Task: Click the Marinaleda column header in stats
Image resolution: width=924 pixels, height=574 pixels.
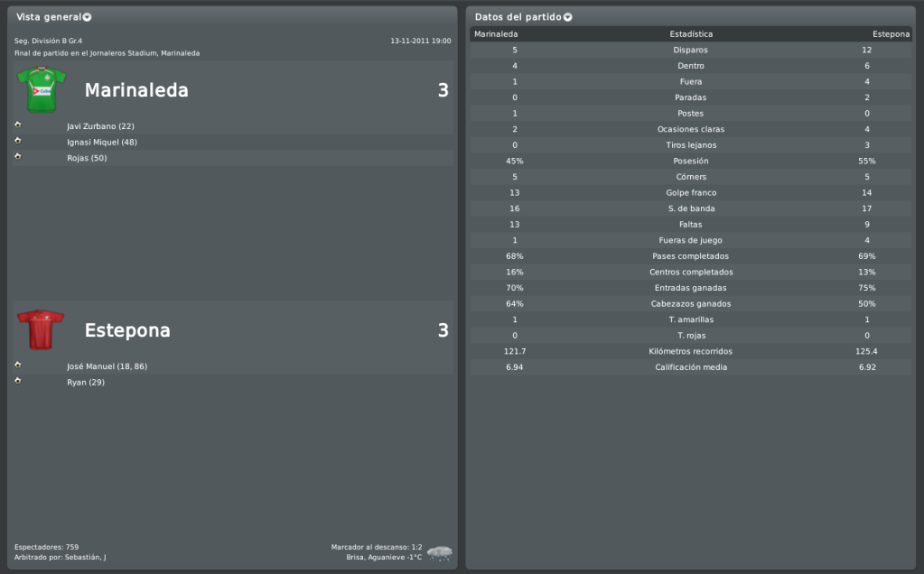Action: coord(496,34)
